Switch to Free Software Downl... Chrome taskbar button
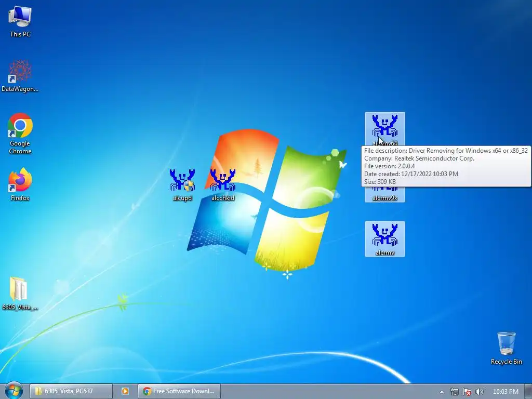This screenshot has width=532, height=399. [x=179, y=391]
